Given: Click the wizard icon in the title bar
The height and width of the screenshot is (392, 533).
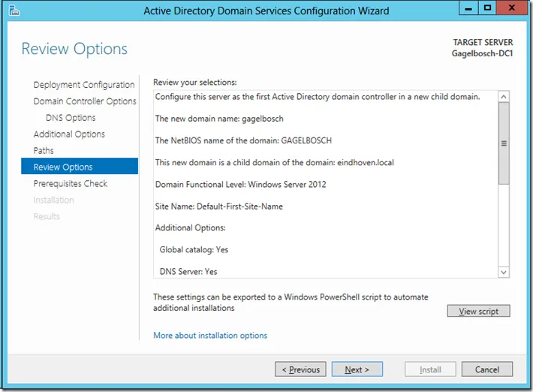Looking at the screenshot, I should point(14,11).
